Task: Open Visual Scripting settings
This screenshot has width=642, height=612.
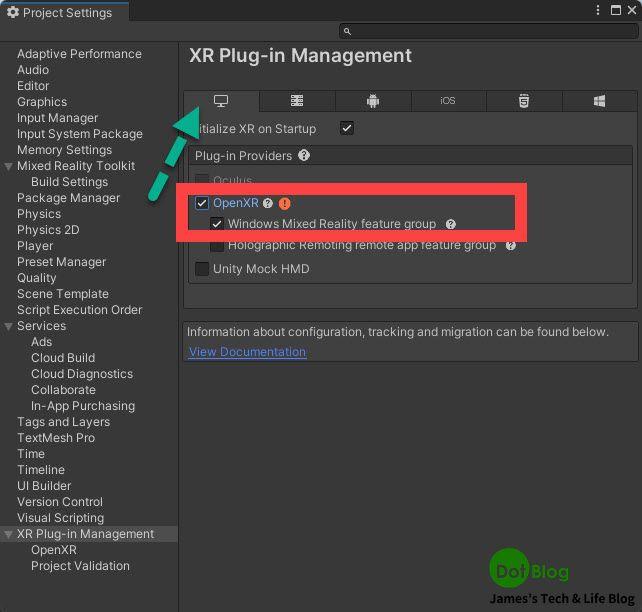Action: pos(61,518)
